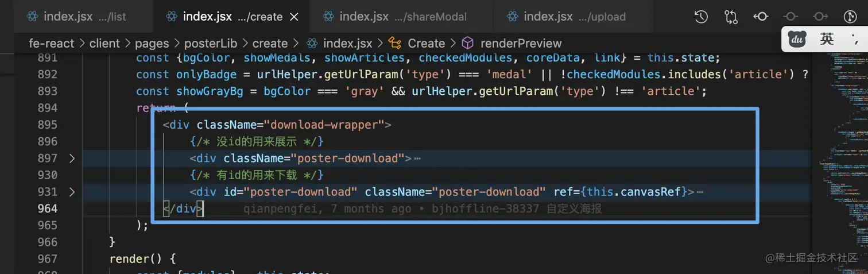The image size is (868, 274).
Task: Open the Create class breadcrumb symbol
Action: [426, 43]
